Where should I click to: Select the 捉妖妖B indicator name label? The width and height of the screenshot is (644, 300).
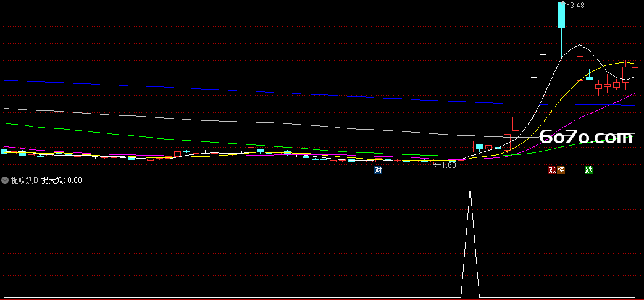(x=24, y=180)
